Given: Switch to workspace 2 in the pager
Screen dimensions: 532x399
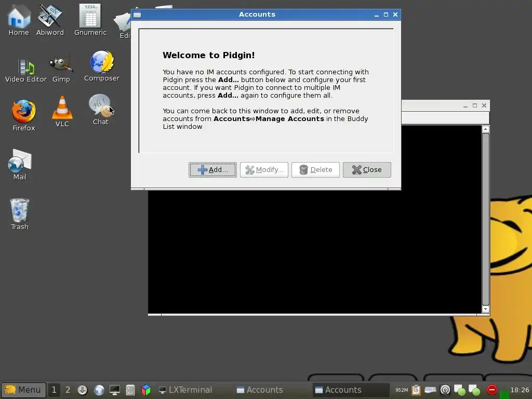Looking at the screenshot, I should (68, 390).
